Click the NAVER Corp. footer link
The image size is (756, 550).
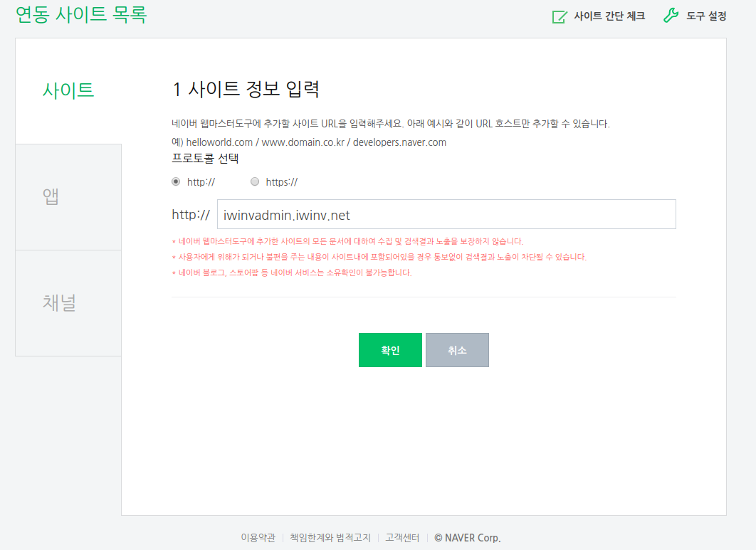(x=468, y=538)
